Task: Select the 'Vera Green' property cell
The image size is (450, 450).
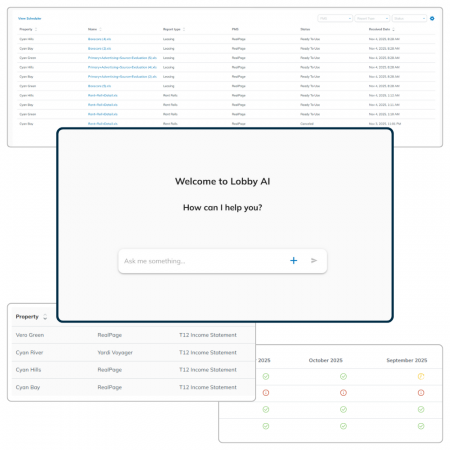Action: pyautogui.click(x=30, y=335)
